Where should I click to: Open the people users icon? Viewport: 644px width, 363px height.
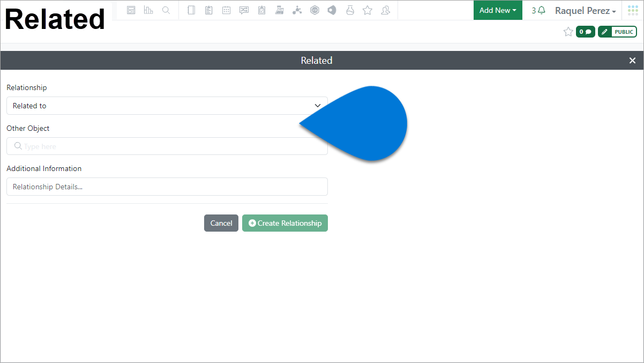pyautogui.click(x=385, y=10)
